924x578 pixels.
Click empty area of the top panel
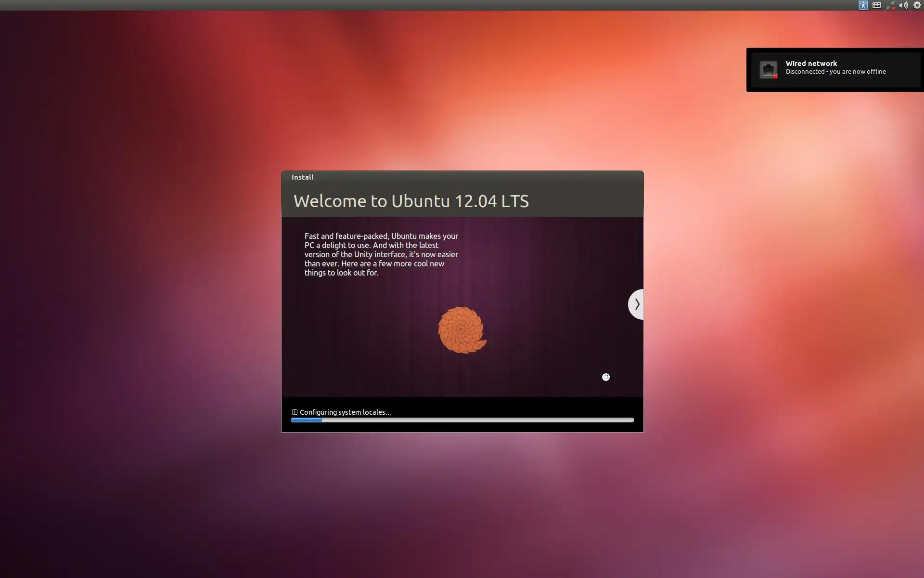coord(433,5)
